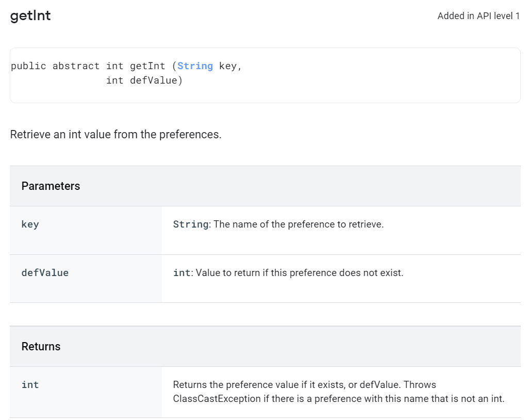The height and width of the screenshot is (420, 528).
Task: Click the int return type cell
Action: (x=30, y=385)
